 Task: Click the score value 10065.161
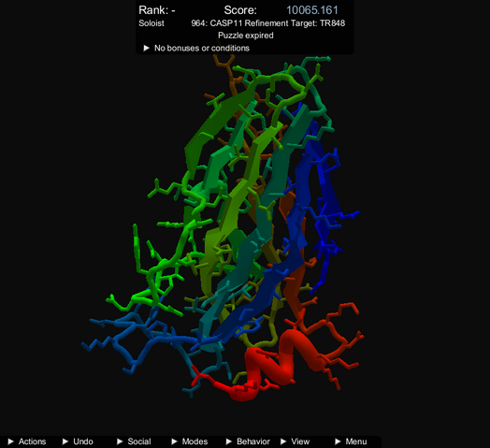(x=312, y=10)
